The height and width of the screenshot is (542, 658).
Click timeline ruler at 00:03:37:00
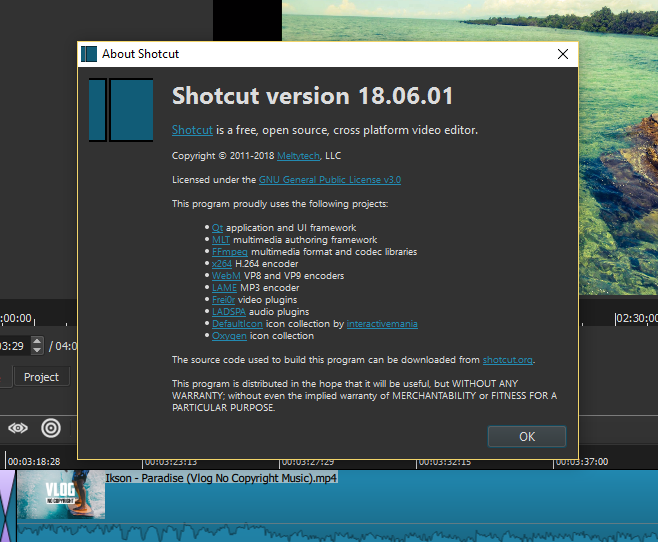(x=582, y=462)
